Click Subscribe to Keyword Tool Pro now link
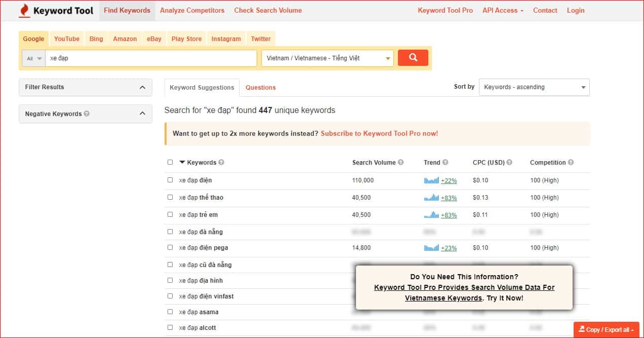The image size is (644, 338). coord(379,134)
